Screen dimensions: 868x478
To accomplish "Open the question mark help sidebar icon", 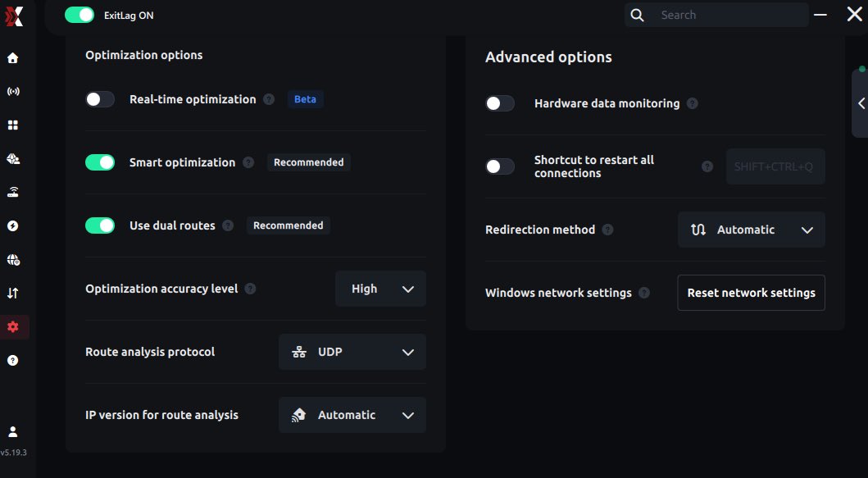I will click(13, 360).
